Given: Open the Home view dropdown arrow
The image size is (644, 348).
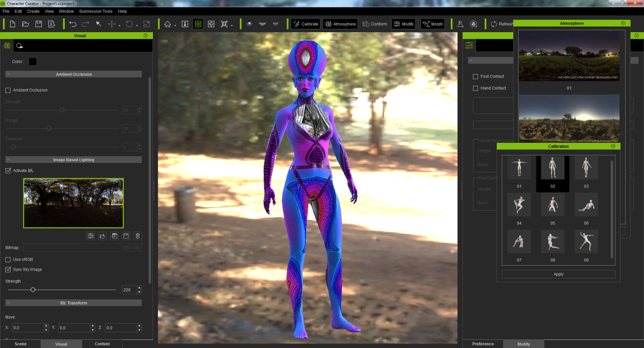Looking at the screenshot, I should pos(175,25).
